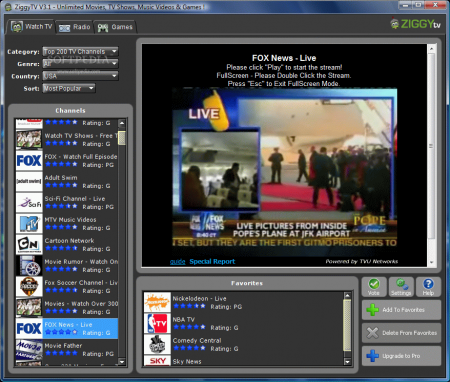Open the Sort dropdown Most Popular

69,88
